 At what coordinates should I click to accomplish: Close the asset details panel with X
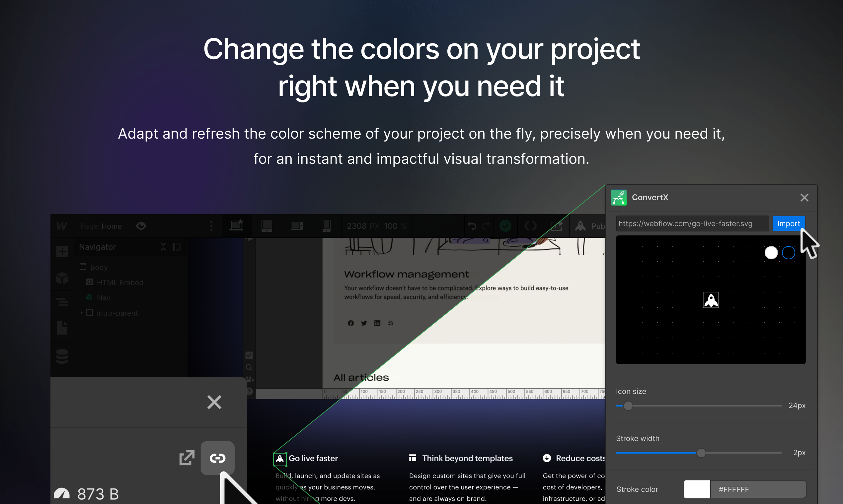214,402
